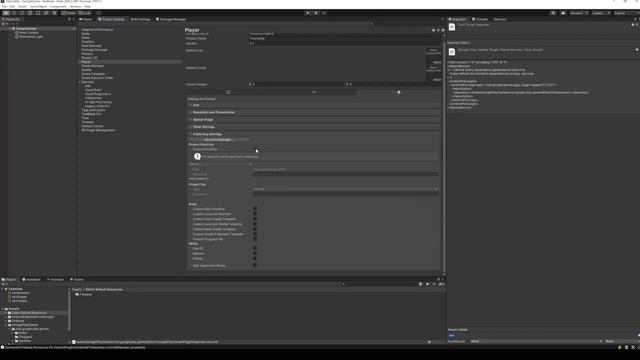Screen dimensions: 640x360
Task: Select the Transform tool
Action: pyautogui.click(x=46, y=13)
